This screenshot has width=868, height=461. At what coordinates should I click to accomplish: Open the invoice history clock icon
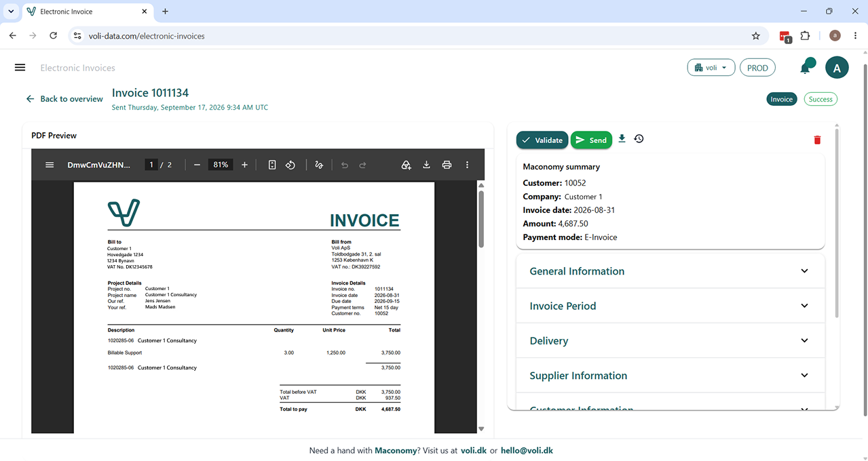tap(639, 139)
